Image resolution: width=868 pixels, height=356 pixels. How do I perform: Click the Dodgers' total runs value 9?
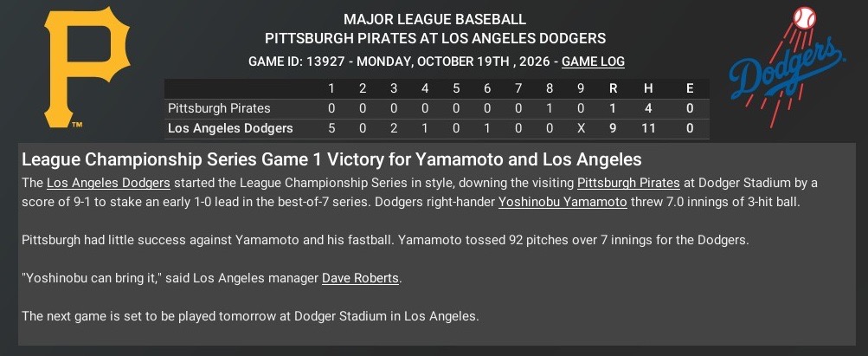pos(613,128)
